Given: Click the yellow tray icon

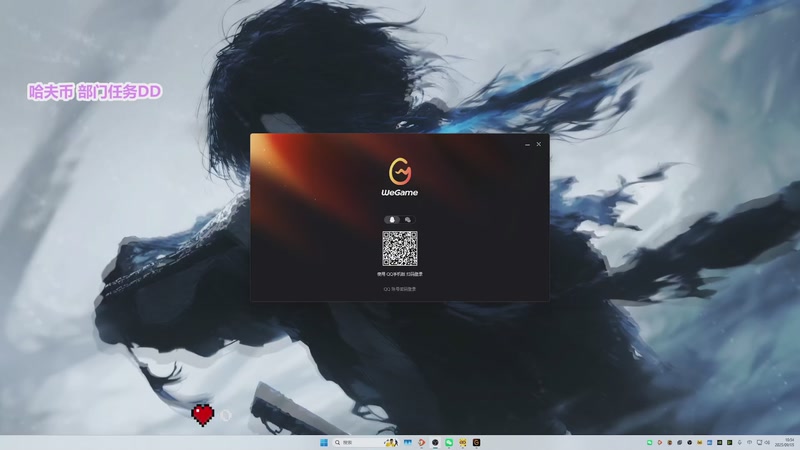Looking at the screenshot, I should 699,442.
